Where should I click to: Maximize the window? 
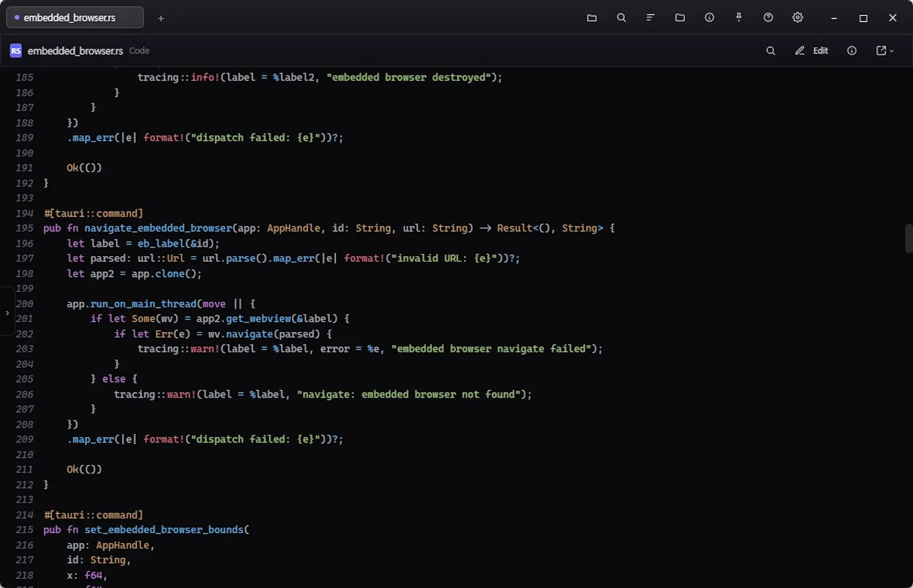pos(863,18)
